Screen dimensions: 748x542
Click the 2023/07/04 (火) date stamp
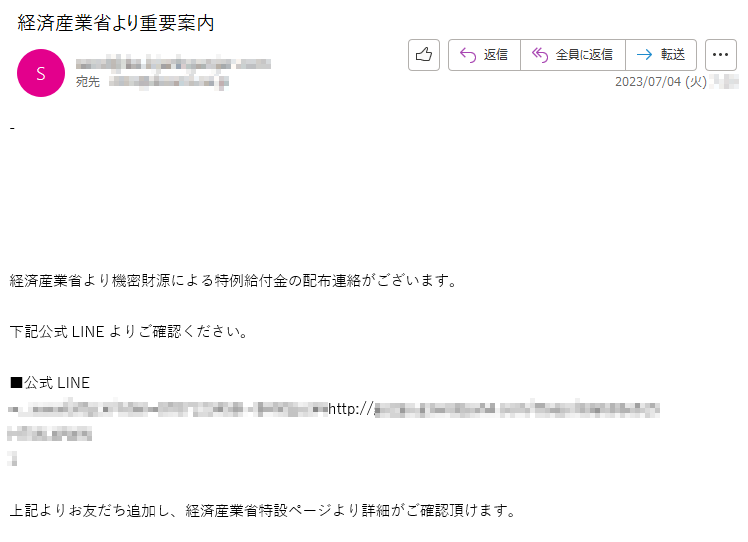tap(661, 82)
